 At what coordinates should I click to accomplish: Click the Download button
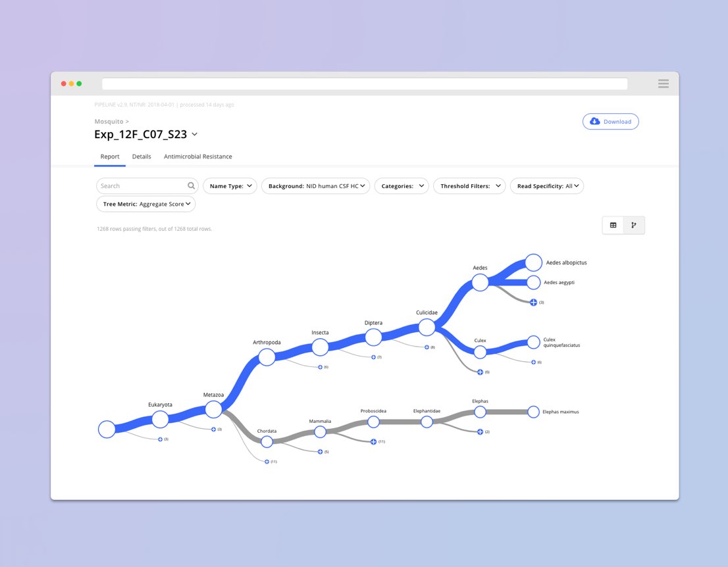[x=610, y=122]
